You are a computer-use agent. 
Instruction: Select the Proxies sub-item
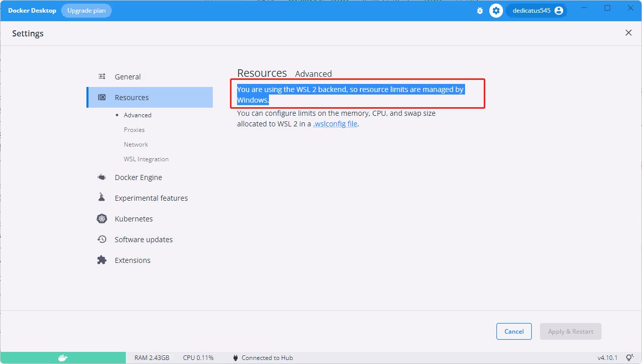click(134, 130)
